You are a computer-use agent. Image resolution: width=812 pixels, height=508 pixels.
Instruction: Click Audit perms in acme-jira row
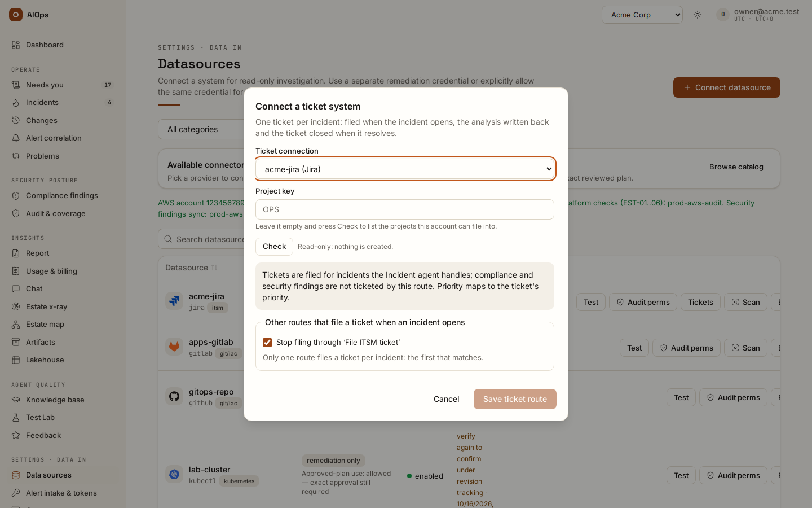643,302
